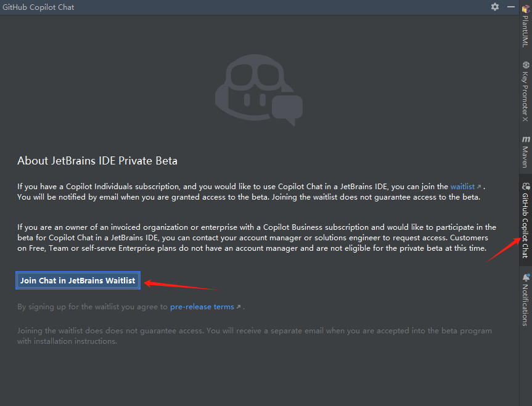
Task: Open the pre-release terms link
Action: 202,307
